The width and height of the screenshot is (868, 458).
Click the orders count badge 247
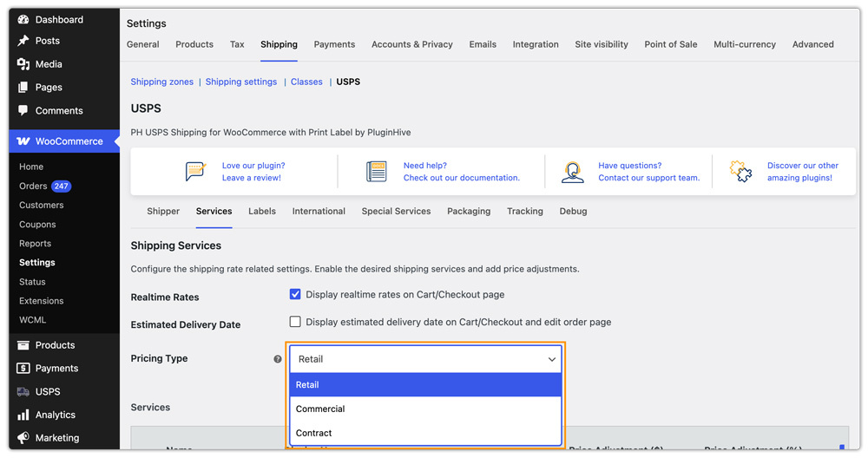[62, 186]
